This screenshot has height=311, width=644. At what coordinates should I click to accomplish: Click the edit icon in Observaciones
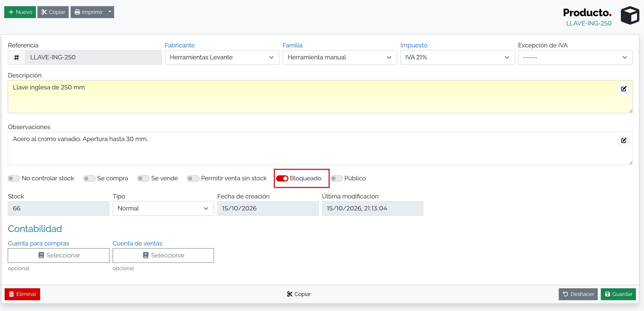point(624,140)
